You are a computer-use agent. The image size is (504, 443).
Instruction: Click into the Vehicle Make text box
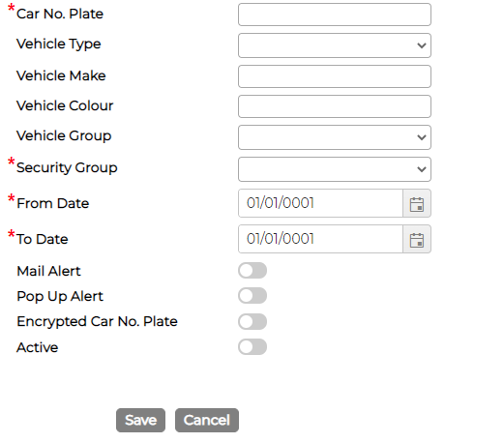pos(335,76)
